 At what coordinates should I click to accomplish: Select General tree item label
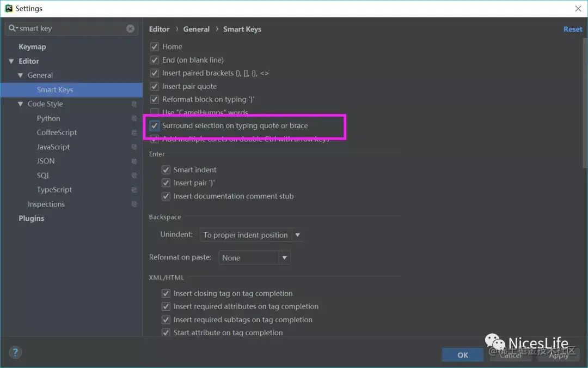40,75
